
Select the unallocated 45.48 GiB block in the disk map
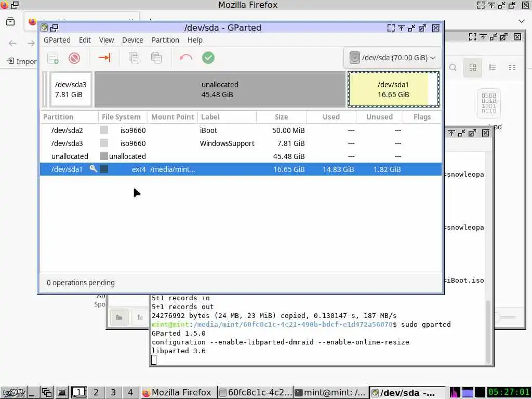click(x=220, y=89)
